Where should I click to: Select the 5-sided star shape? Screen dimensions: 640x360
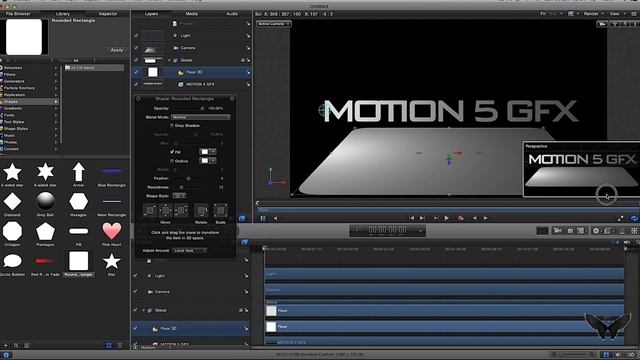coord(12,172)
